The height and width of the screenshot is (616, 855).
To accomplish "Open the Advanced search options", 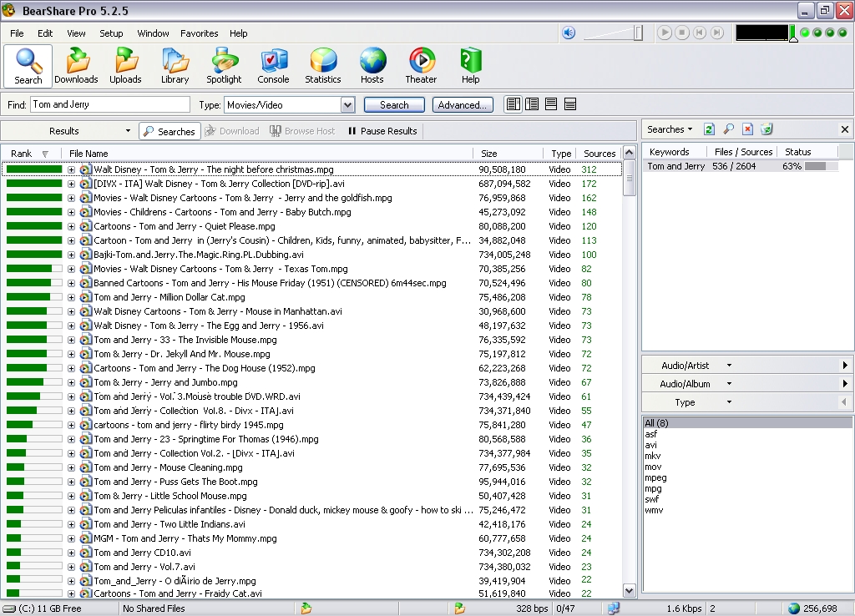I will tap(463, 104).
